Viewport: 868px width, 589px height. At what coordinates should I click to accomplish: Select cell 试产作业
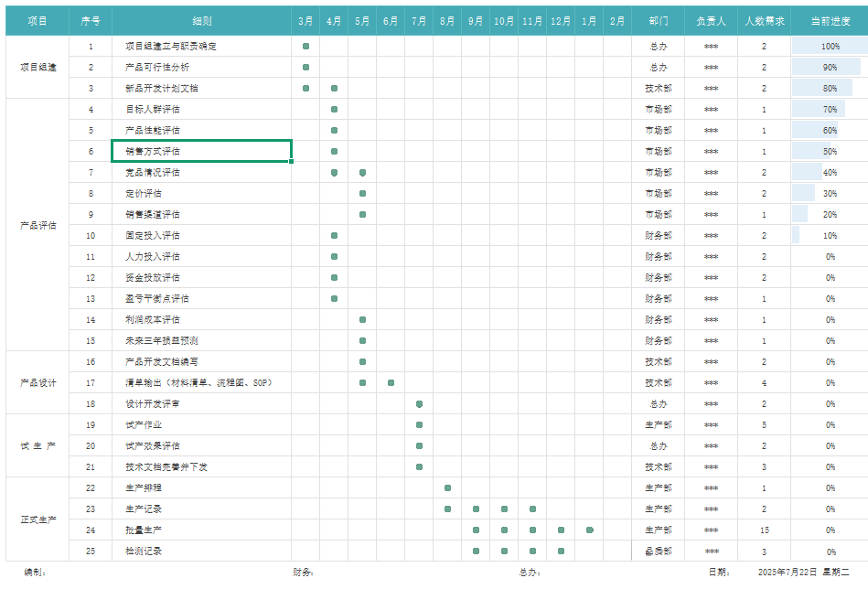pyautogui.click(x=201, y=425)
